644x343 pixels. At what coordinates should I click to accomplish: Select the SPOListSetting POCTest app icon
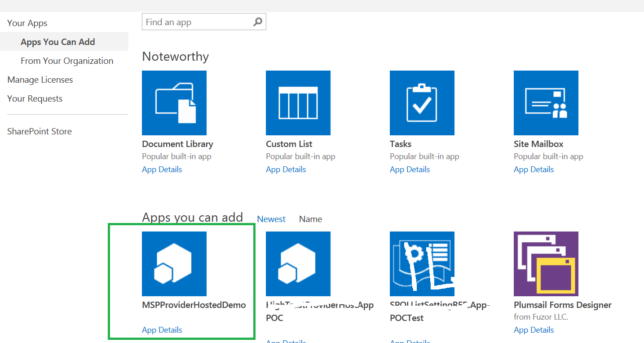click(422, 263)
